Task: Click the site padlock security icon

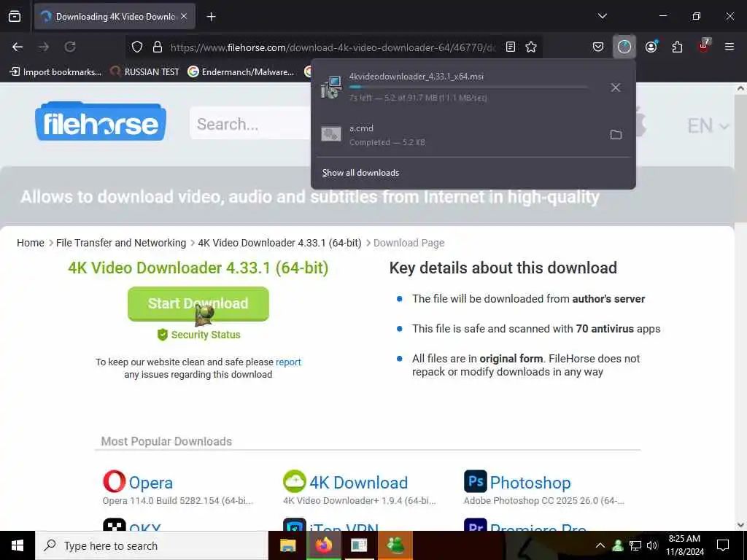Action: [158, 47]
